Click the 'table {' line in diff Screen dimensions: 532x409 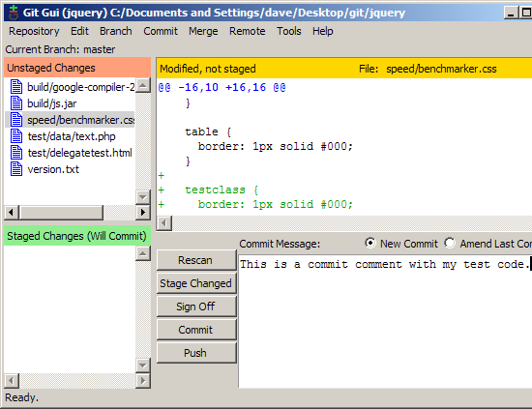click(x=208, y=131)
